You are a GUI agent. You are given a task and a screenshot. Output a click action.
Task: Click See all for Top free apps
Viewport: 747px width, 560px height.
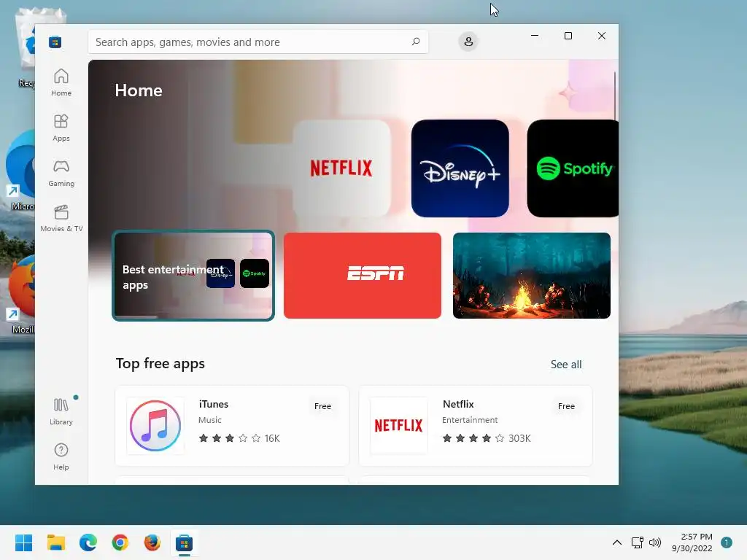point(566,365)
